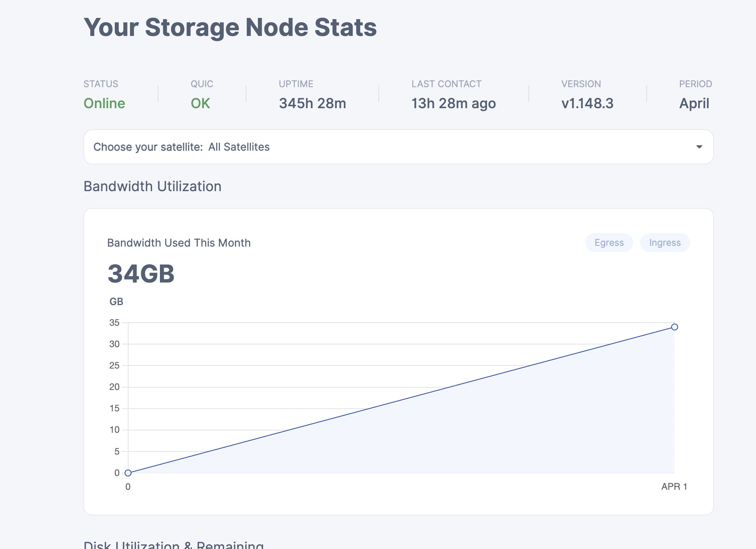Click the Disk Utilization & Remaining heading
756x549 pixels.
click(x=174, y=545)
